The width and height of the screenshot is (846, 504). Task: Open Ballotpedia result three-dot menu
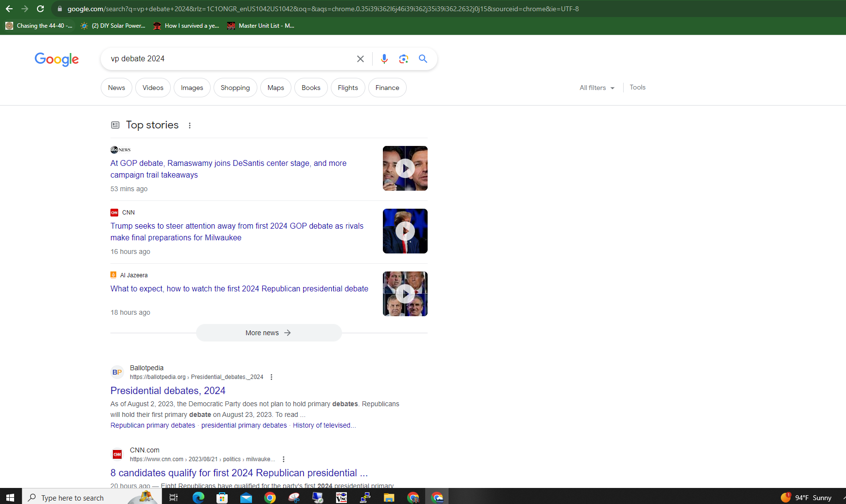point(271,377)
